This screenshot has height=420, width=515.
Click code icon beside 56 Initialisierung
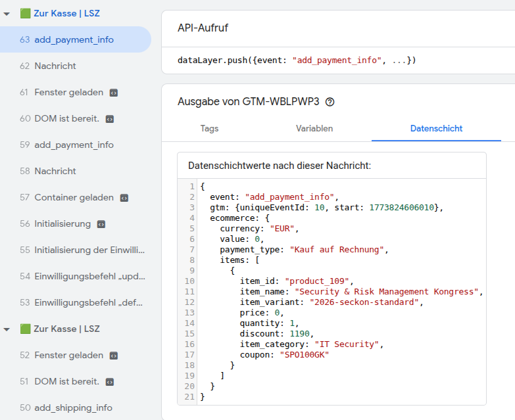tap(101, 224)
